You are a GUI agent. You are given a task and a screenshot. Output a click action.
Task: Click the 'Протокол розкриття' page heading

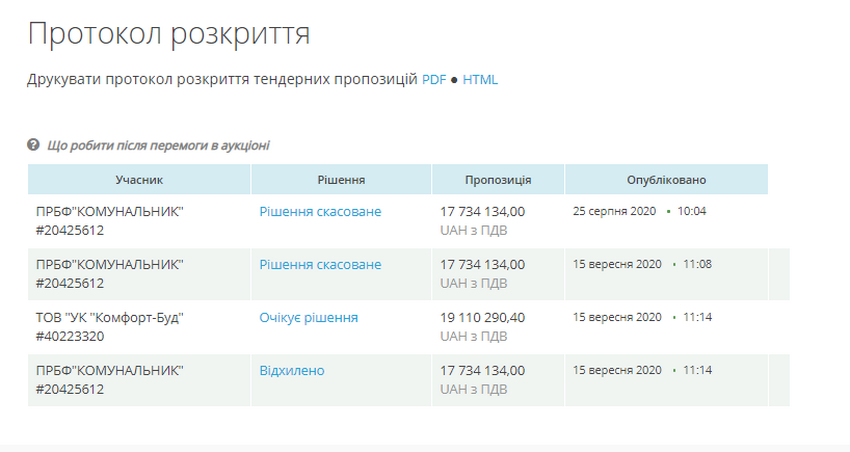coord(168,33)
